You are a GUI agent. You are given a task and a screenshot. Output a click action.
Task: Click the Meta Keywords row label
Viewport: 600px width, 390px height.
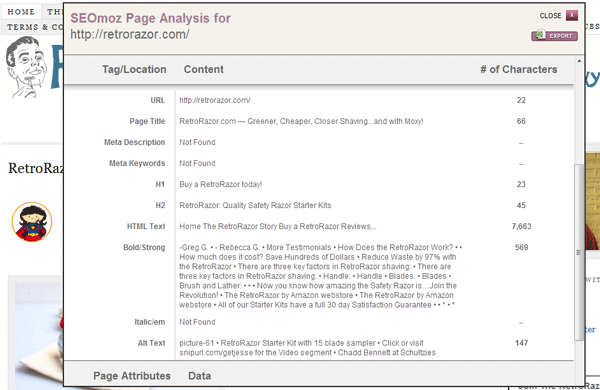[x=137, y=163]
